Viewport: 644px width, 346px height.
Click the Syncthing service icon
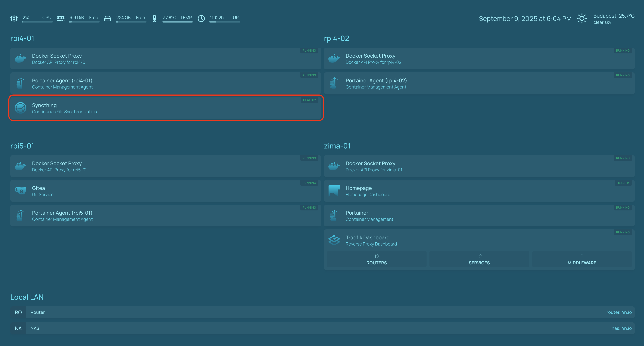coord(21,108)
